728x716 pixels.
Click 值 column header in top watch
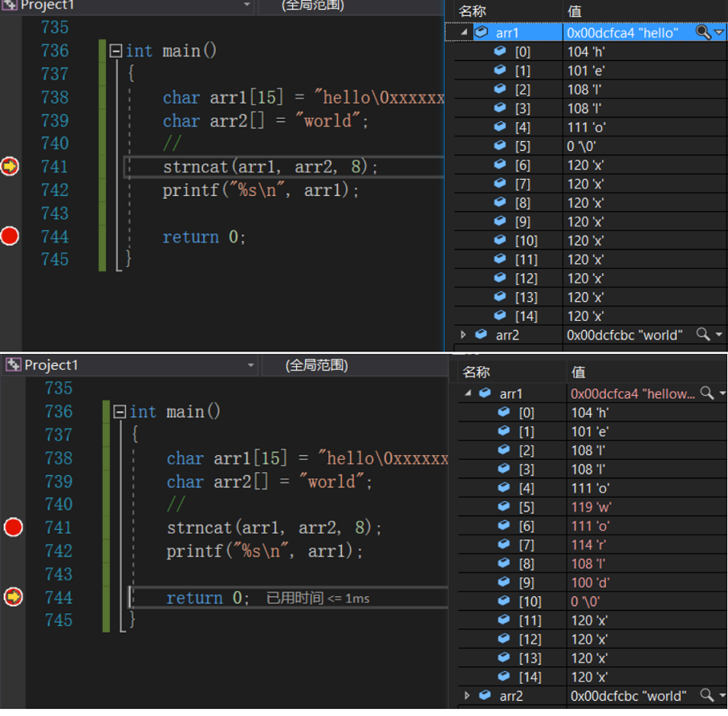tap(575, 11)
